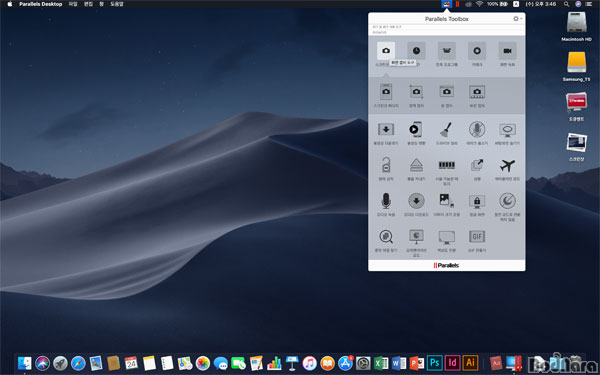Select the Capture Area tool

pos(416,92)
